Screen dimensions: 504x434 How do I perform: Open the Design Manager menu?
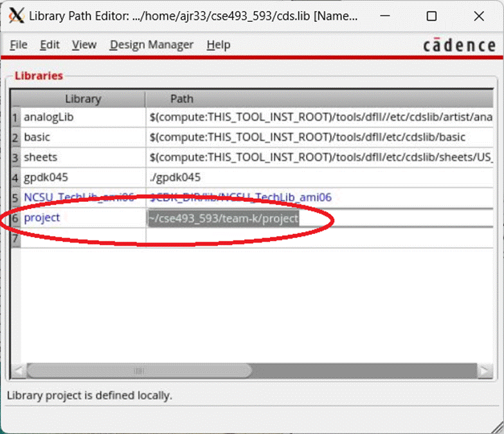tap(152, 45)
